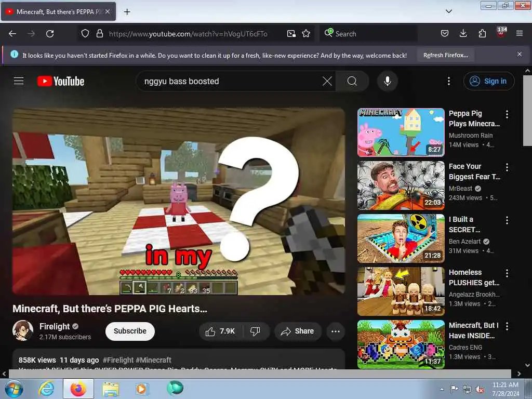Click the muted volume tray icon
The image size is (532, 399).
point(480,389)
